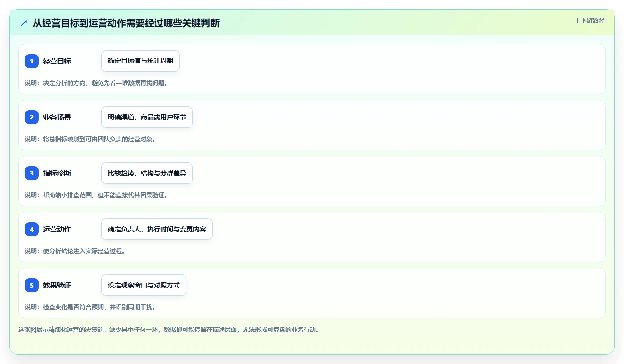Click the number 4 step badge

coord(32,229)
